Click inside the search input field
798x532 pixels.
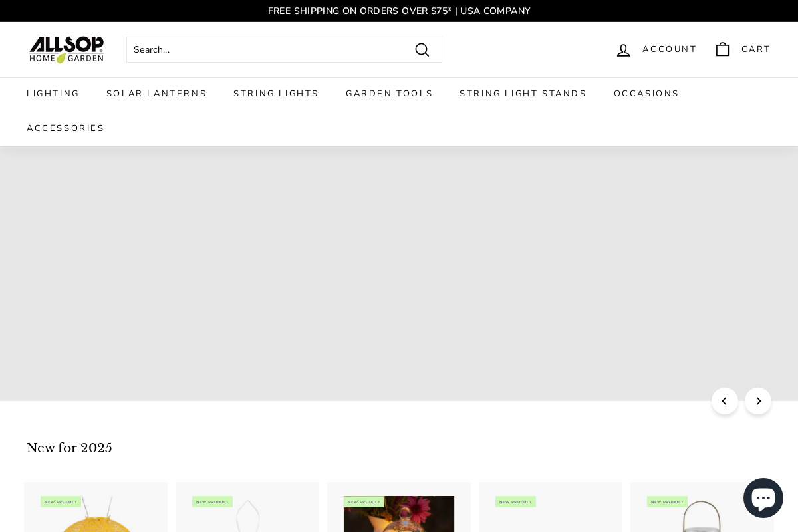click(x=266, y=49)
